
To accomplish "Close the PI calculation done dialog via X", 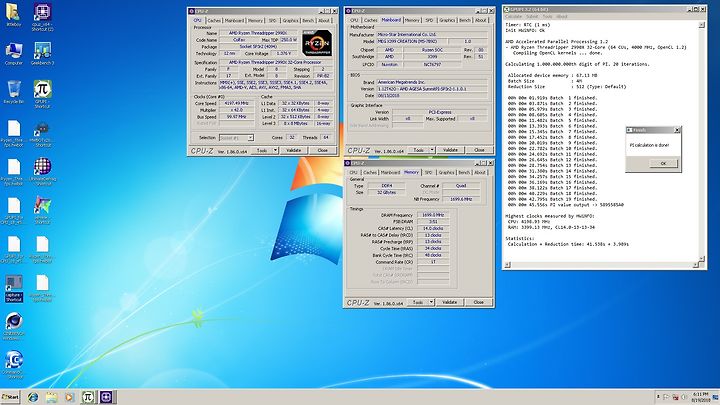I will coord(677,130).
